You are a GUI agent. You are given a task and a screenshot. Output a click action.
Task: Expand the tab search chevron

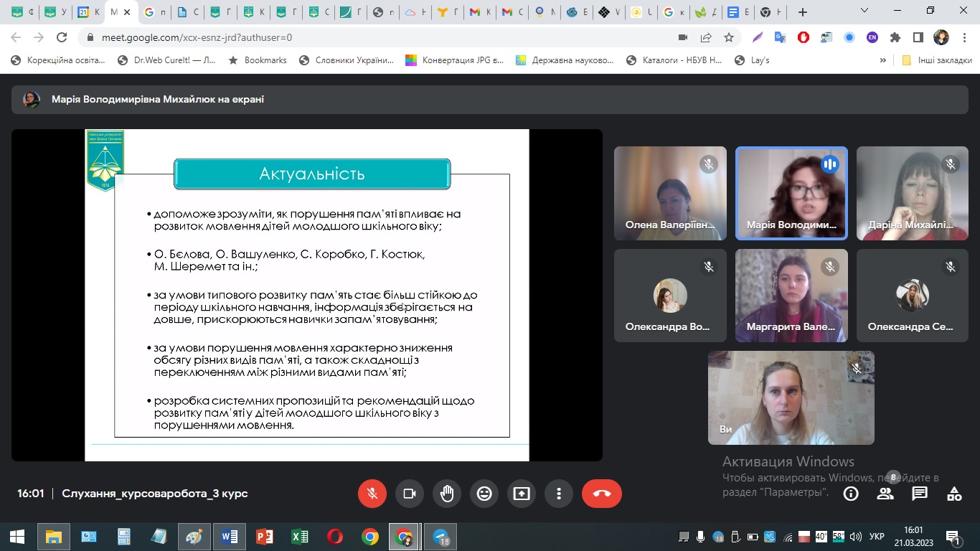click(864, 11)
